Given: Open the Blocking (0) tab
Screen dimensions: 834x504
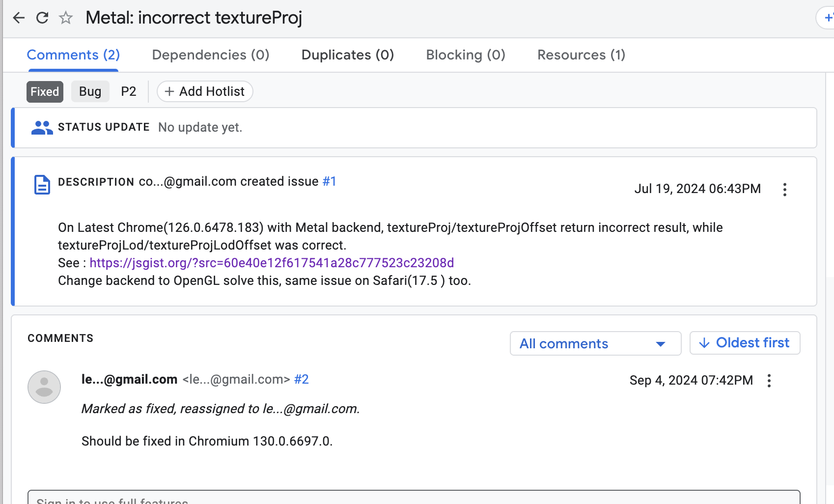Looking at the screenshot, I should [465, 55].
